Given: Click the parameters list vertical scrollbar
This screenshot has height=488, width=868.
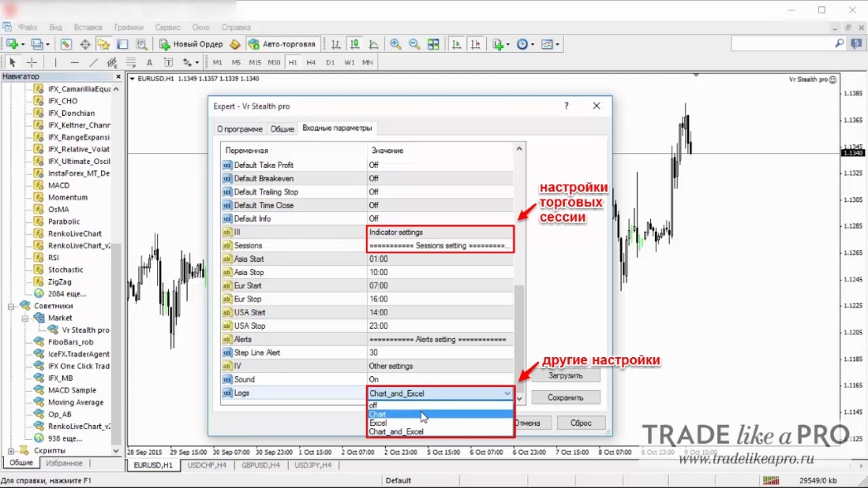Looking at the screenshot, I should [518, 274].
